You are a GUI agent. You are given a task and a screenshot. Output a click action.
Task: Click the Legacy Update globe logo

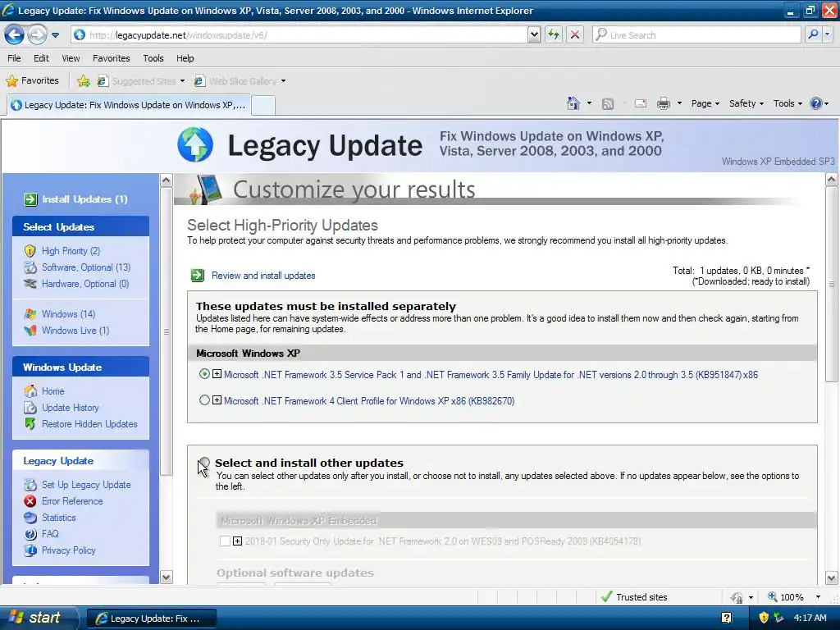pyautogui.click(x=195, y=144)
